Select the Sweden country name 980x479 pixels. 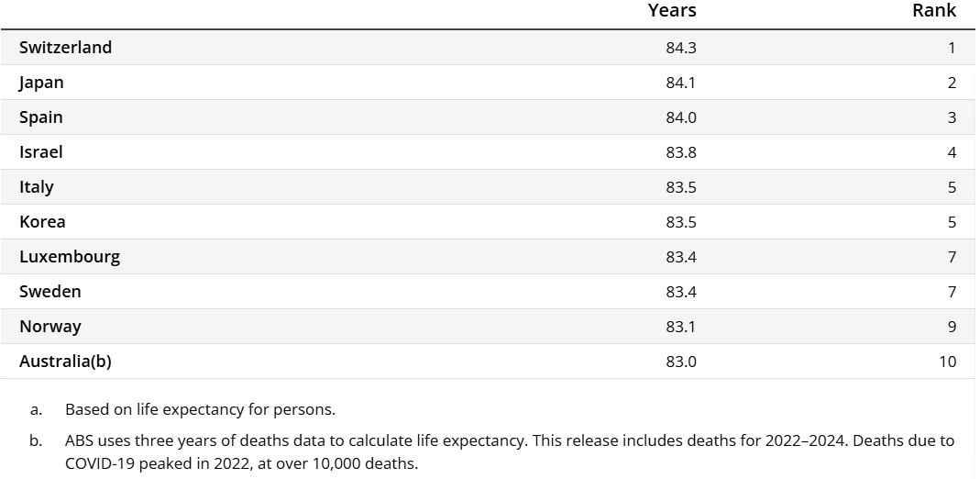50,292
